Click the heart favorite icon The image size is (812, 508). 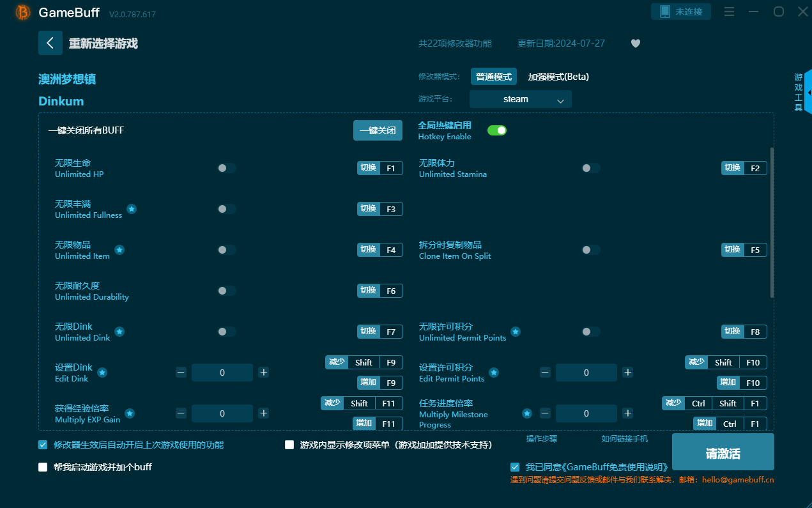635,43
